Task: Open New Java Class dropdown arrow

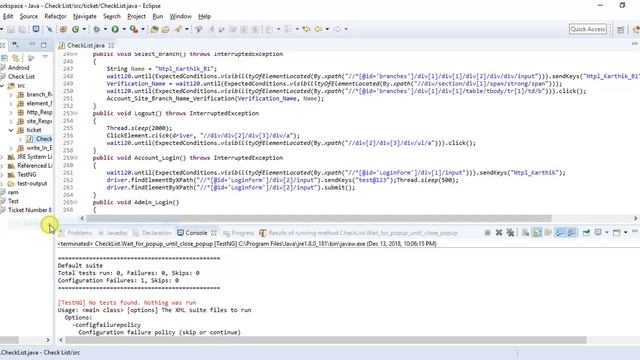Action: (x=84, y=29)
